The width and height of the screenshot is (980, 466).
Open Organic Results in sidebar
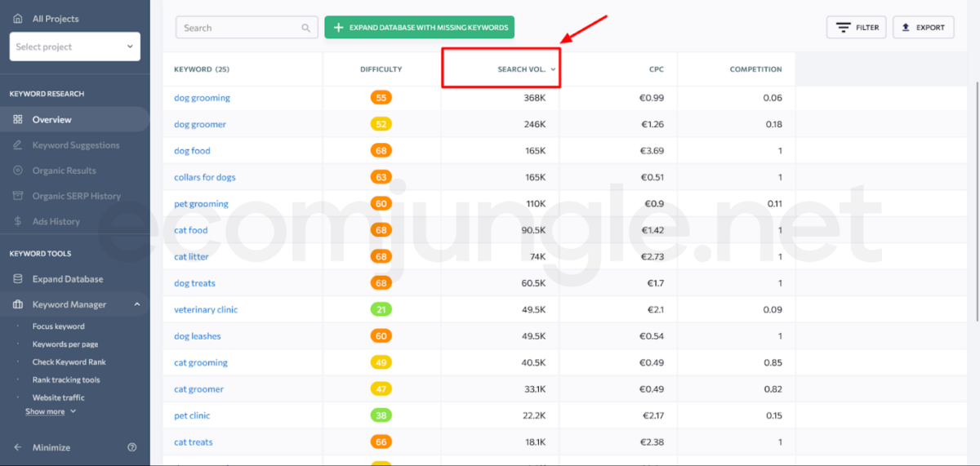click(x=64, y=171)
